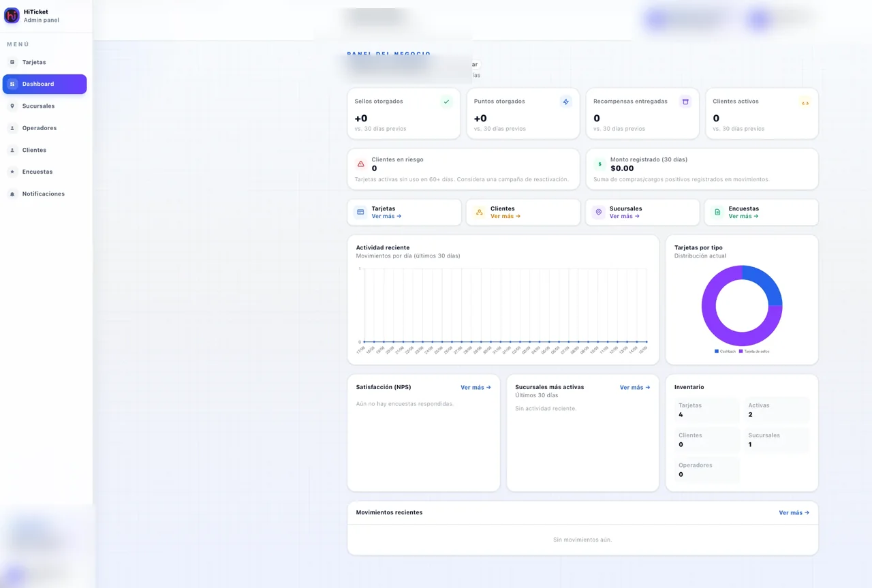This screenshot has width=872, height=588.
Task: Click the green dollar icon on Monto registrado
Action: 599,164
